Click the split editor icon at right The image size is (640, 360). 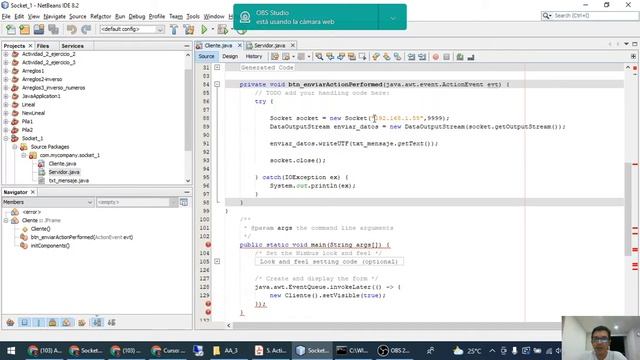[x=633, y=56]
